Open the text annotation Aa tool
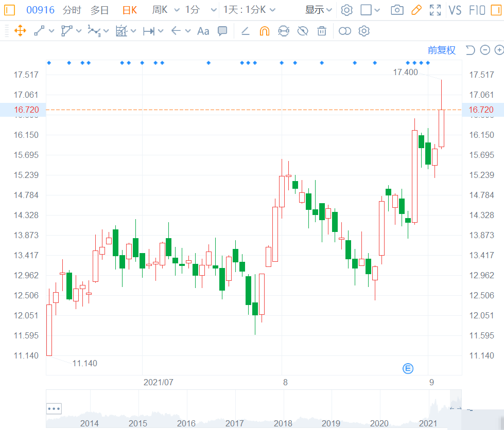504x430 pixels. (203, 31)
